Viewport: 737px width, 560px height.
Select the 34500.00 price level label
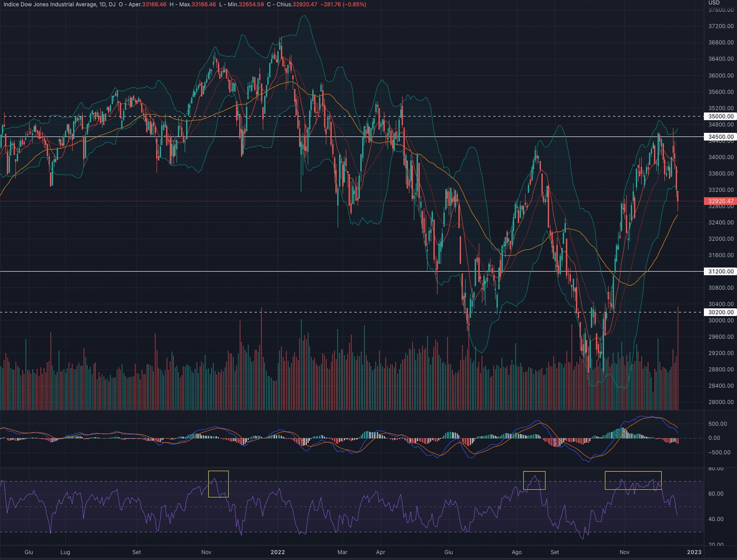721,137
